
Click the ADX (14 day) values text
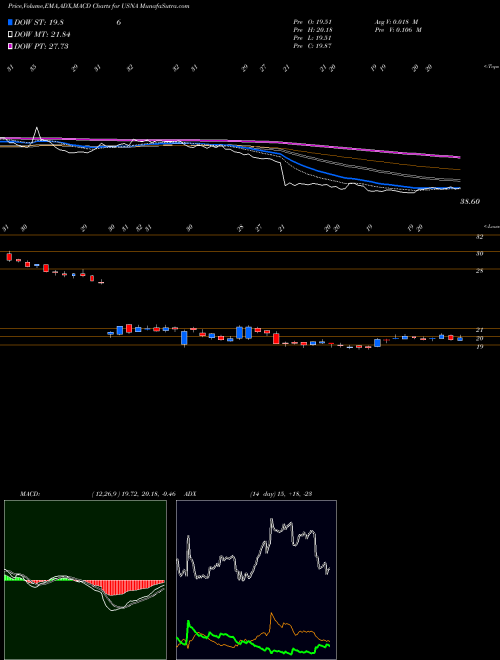(280, 494)
